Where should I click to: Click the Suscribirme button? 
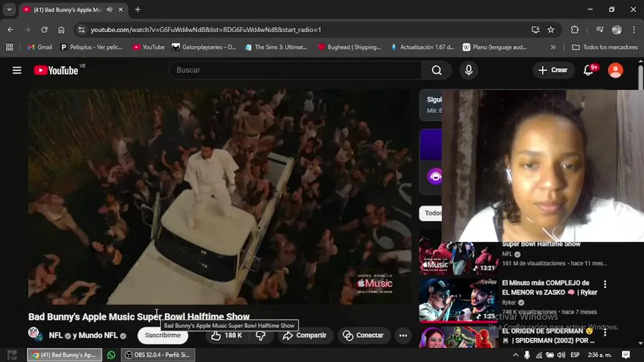click(163, 335)
